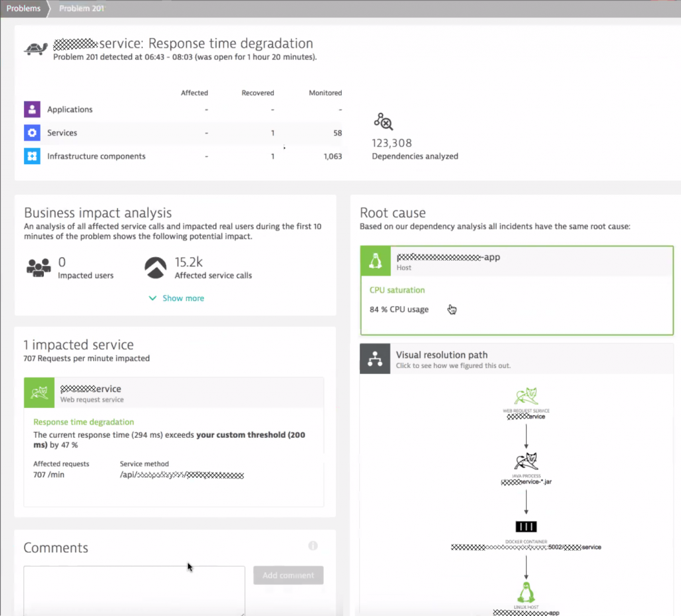Screen dimensions: 681x616
Task: Click the Infrastructure components icon
Action: [x=32, y=156]
